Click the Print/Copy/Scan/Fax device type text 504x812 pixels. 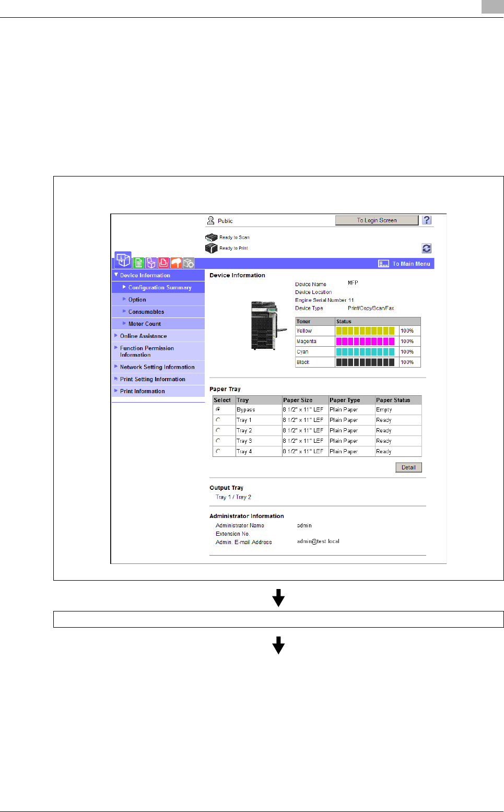pos(371,308)
